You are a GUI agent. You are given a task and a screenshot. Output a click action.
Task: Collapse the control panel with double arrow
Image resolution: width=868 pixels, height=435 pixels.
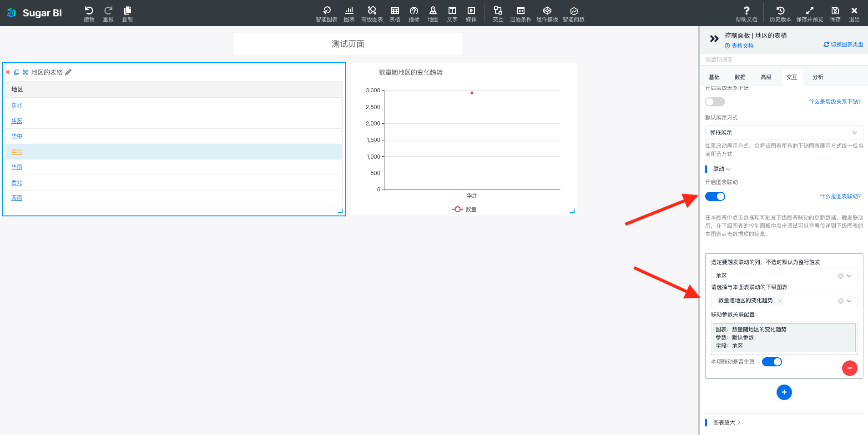coord(714,39)
